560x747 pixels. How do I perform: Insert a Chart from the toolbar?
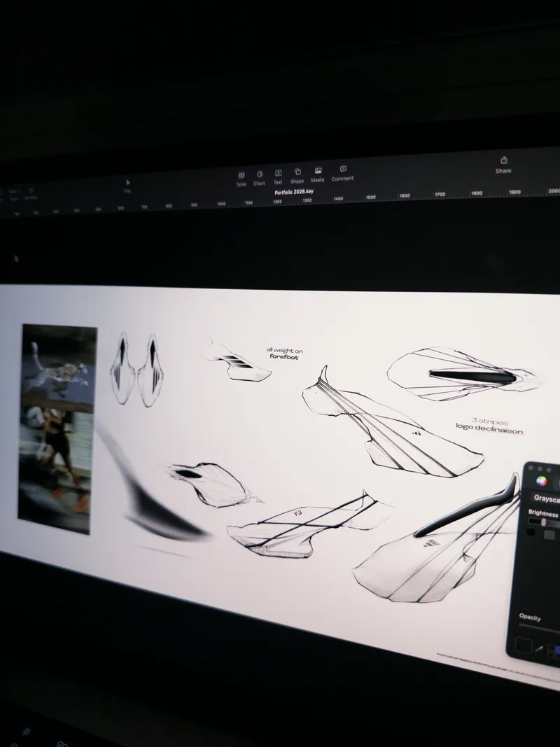260,179
